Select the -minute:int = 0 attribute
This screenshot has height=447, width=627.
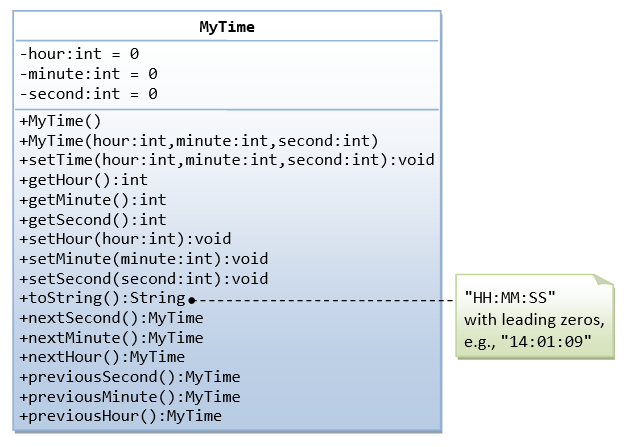(x=88, y=74)
